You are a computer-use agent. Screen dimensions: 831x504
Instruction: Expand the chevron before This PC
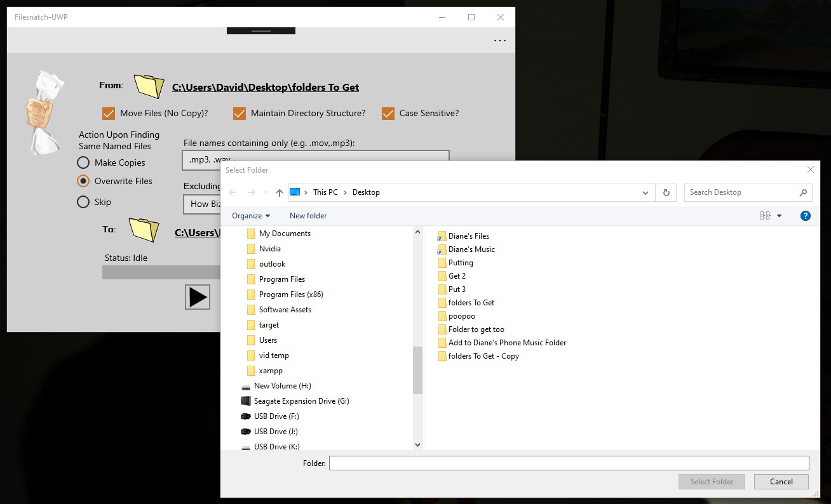point(306,192)
